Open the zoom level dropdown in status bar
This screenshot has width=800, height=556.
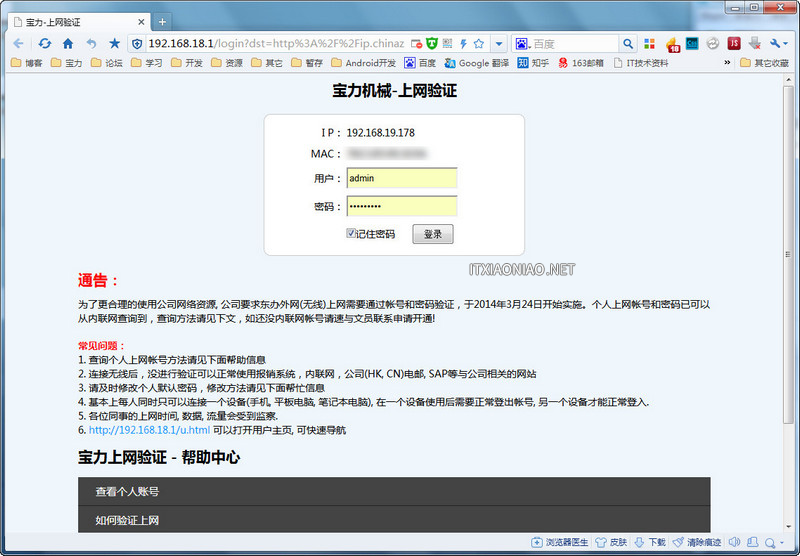click(775, 542)
